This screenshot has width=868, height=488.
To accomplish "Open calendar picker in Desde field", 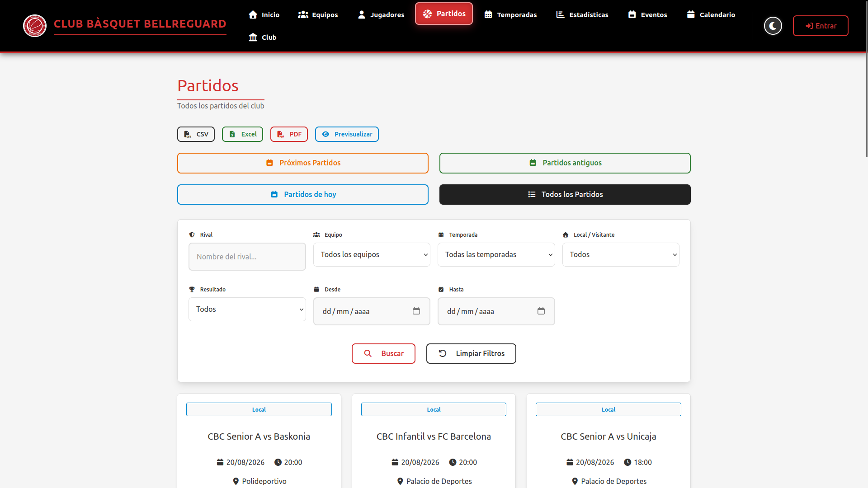I will 416,311.
